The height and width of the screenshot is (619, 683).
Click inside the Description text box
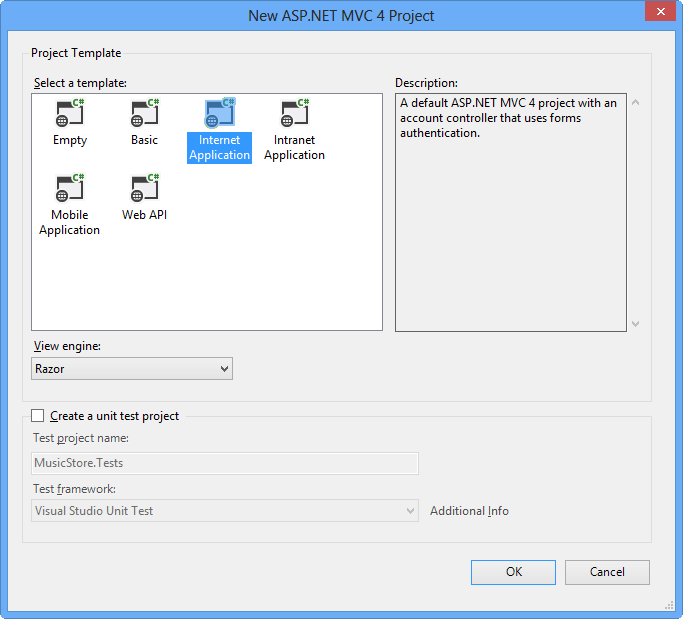coord(511,212)
